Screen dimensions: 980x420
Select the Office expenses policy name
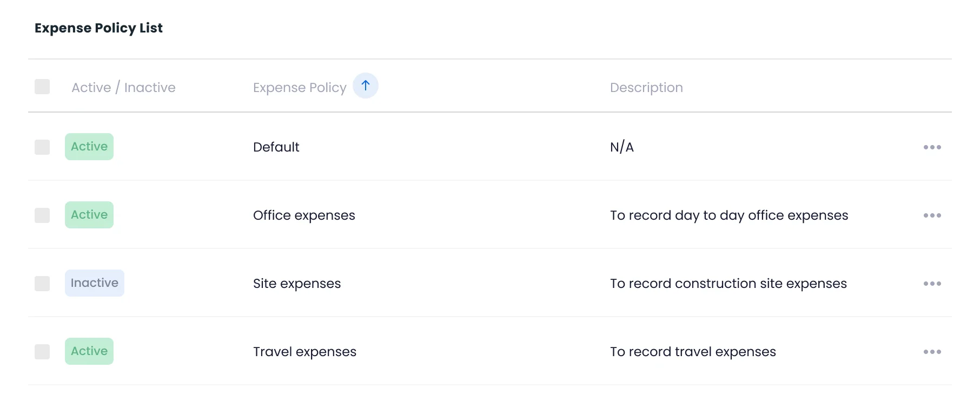(304, 215)
